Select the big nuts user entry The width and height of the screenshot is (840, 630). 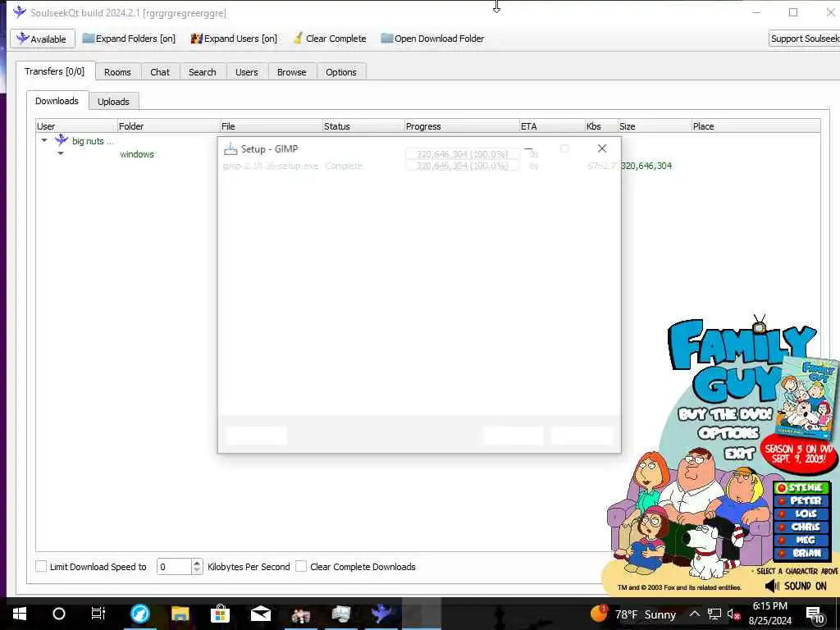[x=93, y=141]
